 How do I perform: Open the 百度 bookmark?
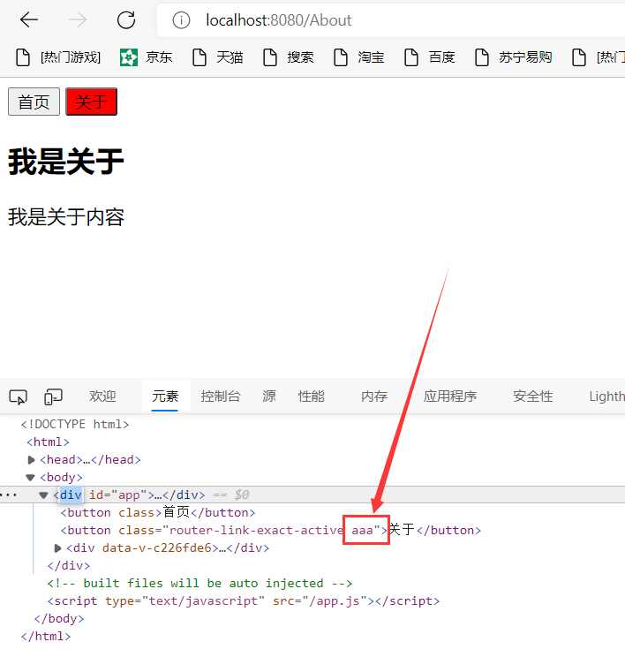[430, 57]
